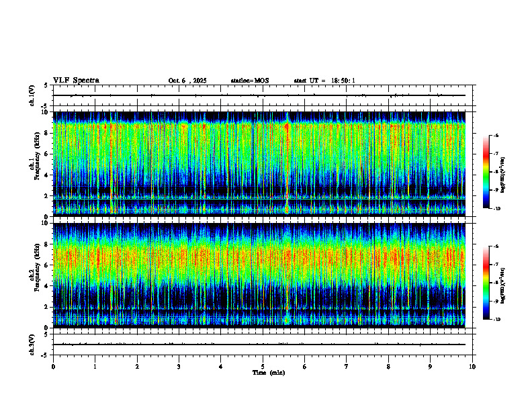Click the "8" kHz tick on ch.2 frequency axis

47,244
